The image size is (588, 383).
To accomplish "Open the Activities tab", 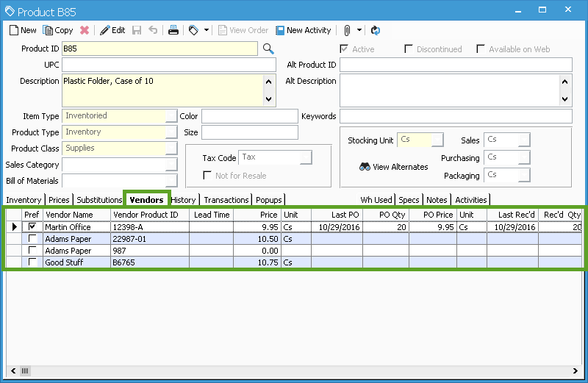I will (471, 200).
